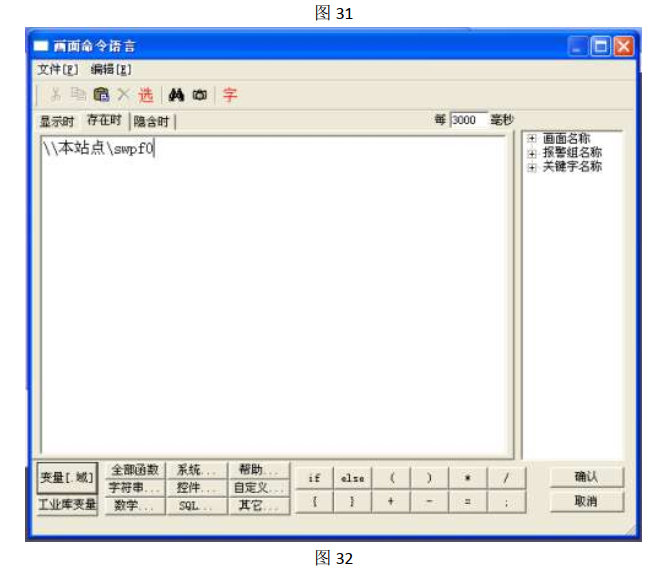
Task: Open the 全部函数 function list
Action: (x=134, y=469)
